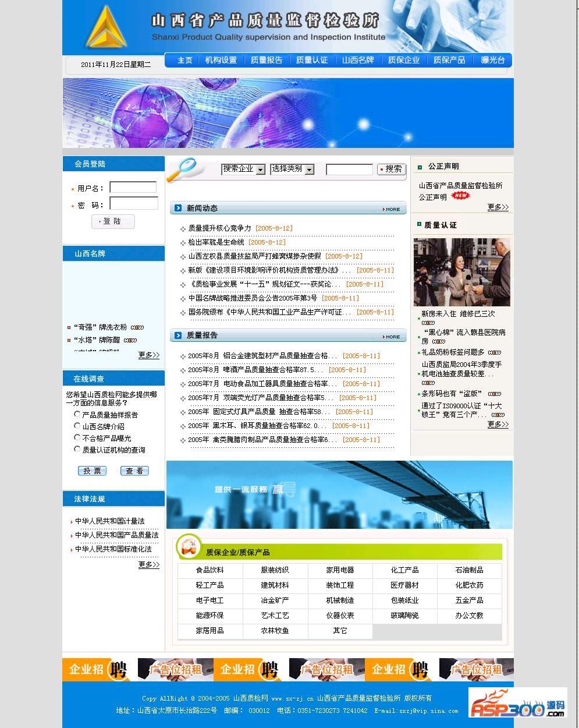
Task: Open 中华人民共和国产品质量法 link
Action: click(116, 535)
